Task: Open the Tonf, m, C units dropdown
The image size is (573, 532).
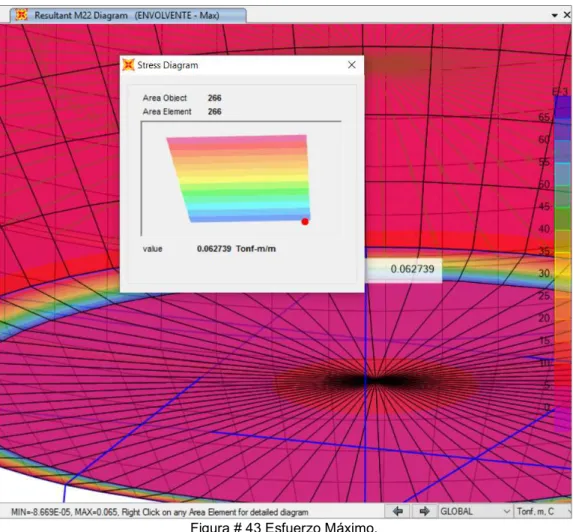Action: (543, 512)
